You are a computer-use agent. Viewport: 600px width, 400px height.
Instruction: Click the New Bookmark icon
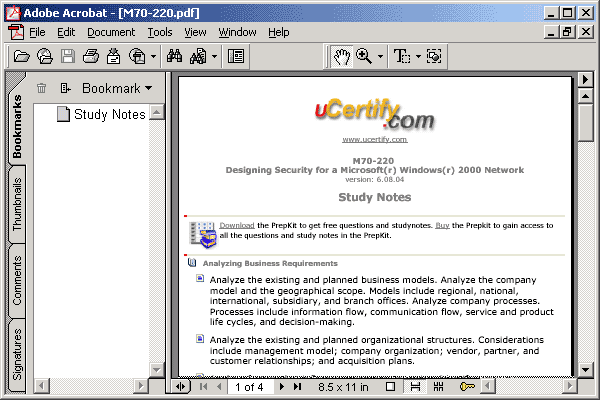click(x=65, y=88)
